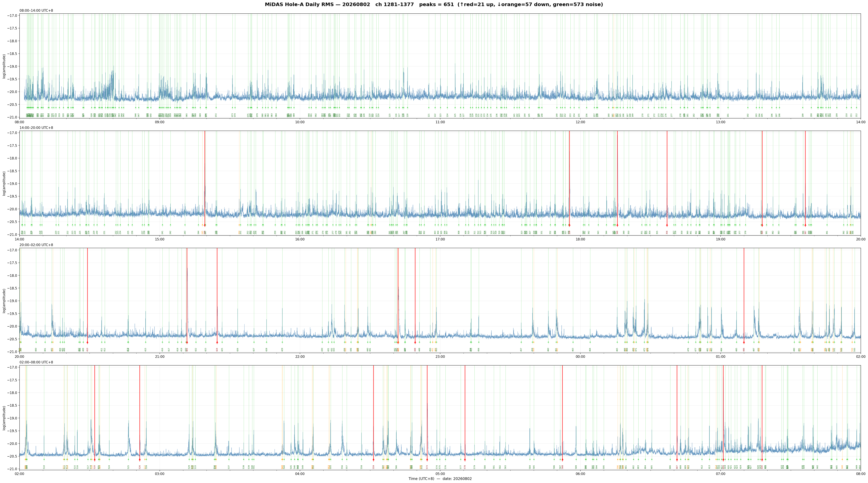Select the green peak label 355
868x483 pixels.
coord(657,233)
